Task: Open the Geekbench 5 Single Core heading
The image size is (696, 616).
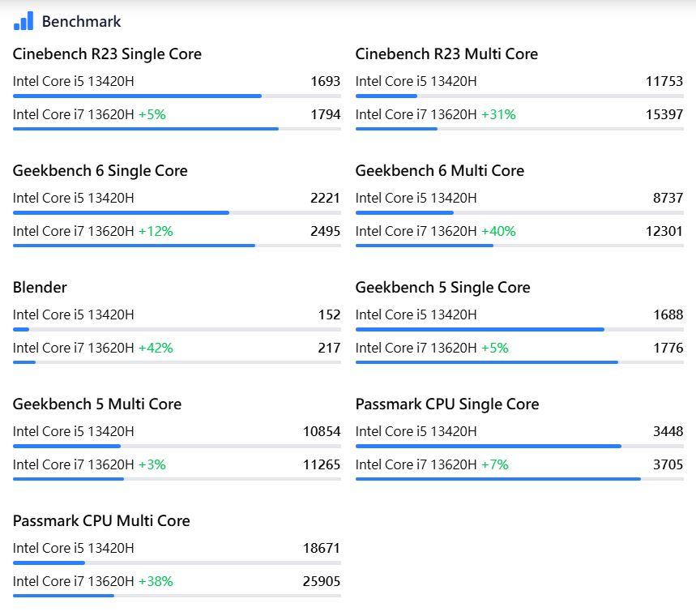Action: (442, 288)
